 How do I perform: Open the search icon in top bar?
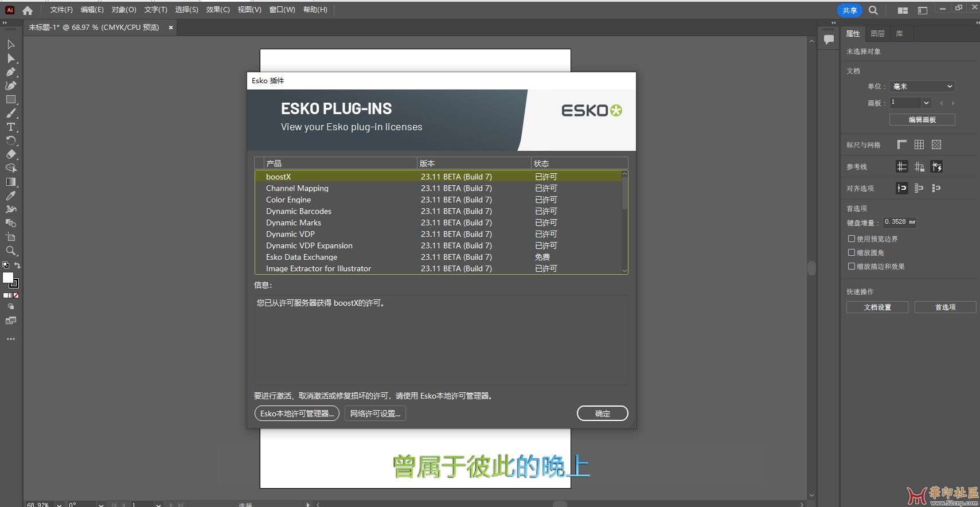873,10
